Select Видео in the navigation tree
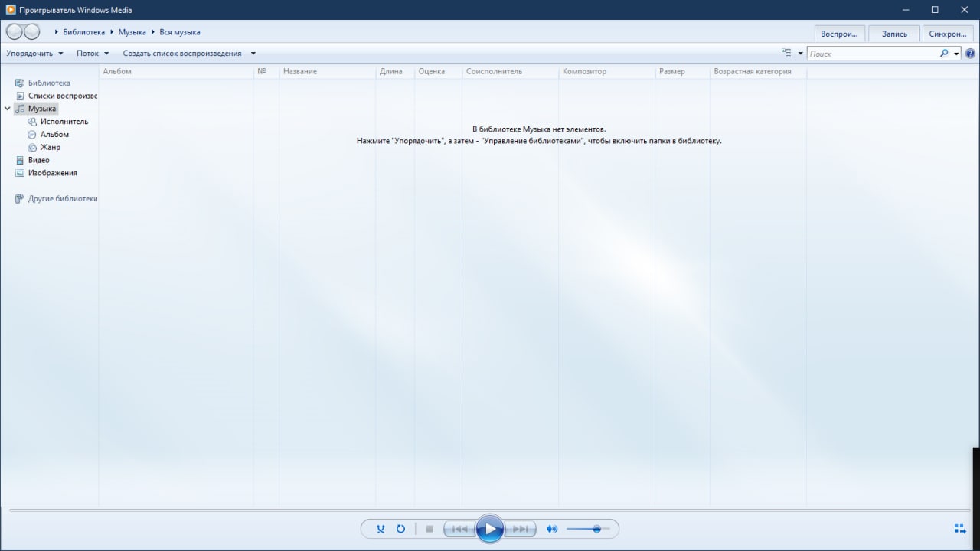This screenshot has height=551, width=980. (39, 160)
